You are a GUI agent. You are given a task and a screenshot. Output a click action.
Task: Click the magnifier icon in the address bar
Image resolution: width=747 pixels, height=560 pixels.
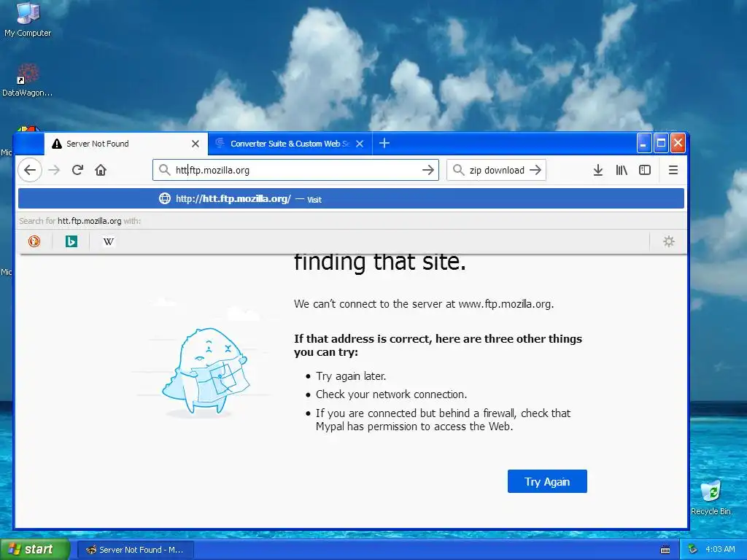tap(164, 170)
